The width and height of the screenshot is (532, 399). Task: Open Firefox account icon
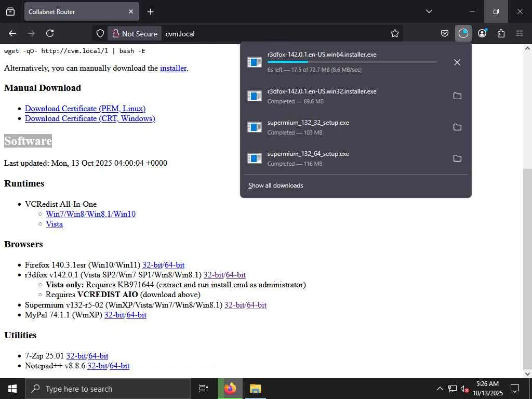click(482, 34)
